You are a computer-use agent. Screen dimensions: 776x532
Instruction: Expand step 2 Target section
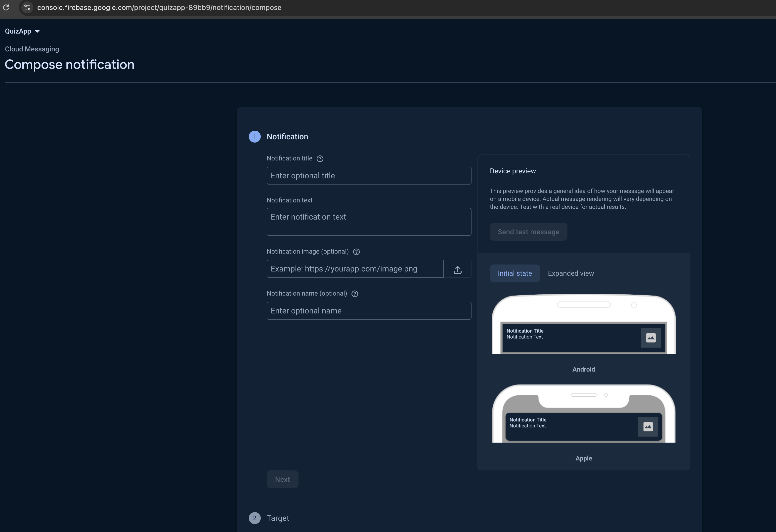(277, 518)
